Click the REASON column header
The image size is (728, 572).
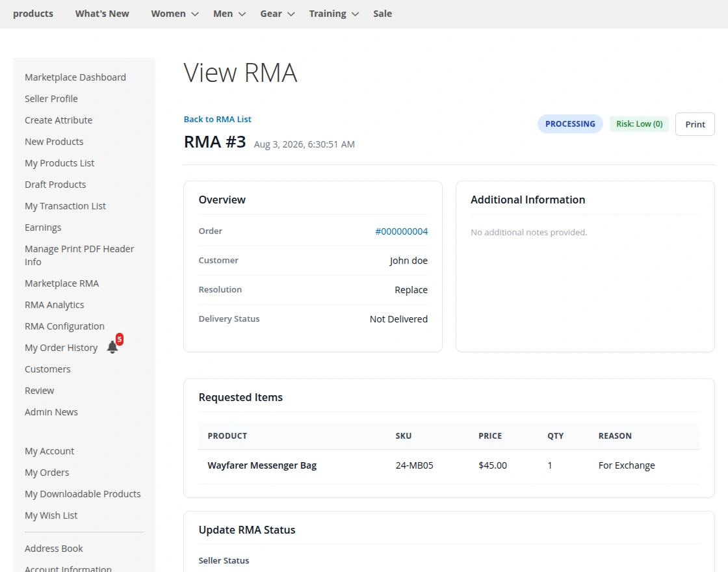coord(615,435)
